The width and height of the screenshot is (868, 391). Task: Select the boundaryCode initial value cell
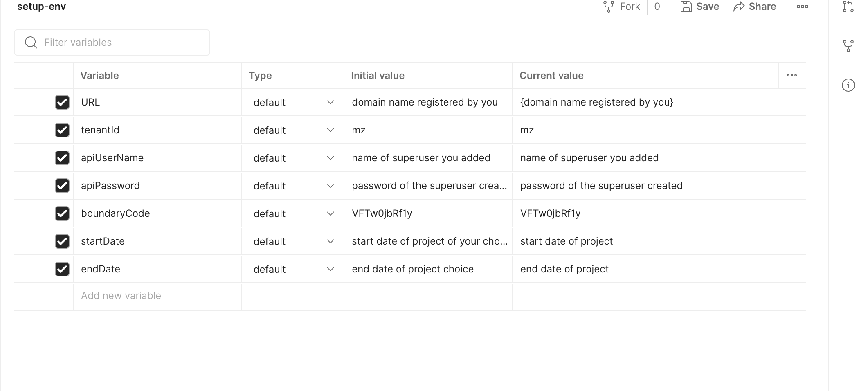tap(428, 213)
